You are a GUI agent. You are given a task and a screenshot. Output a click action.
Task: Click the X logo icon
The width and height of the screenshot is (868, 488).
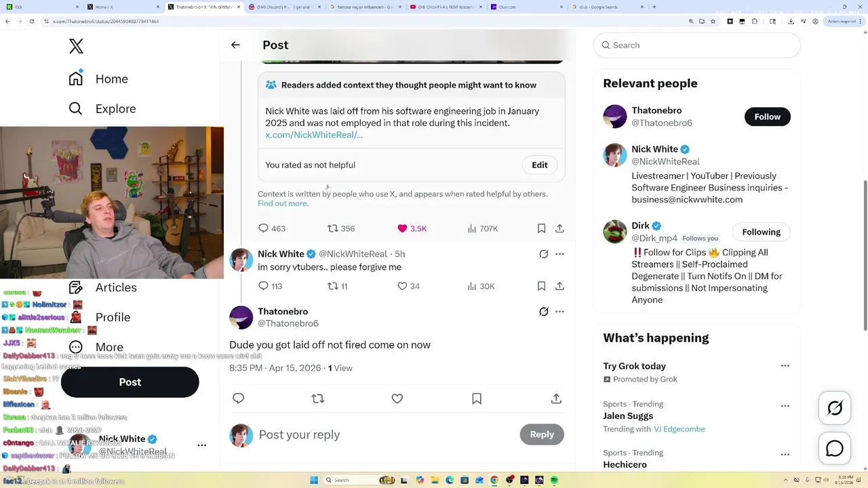pos(76,46)
